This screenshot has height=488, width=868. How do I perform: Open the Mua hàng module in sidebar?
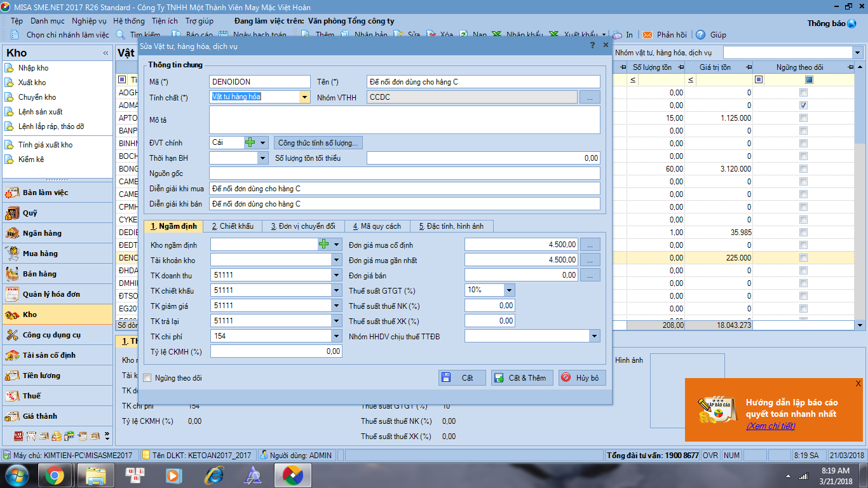click(57, 254)
